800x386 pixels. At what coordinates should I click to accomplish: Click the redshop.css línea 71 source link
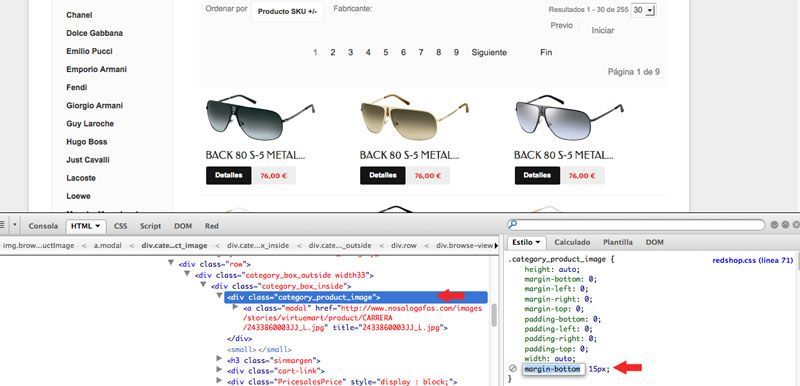(x=753, y=260)
